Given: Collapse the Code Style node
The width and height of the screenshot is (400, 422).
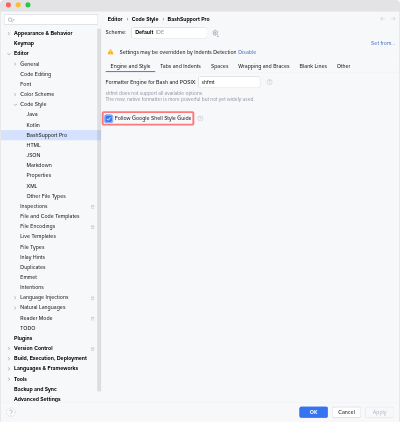Looking at the screenshot, I should pyautogui.click(x=15, y=104).
